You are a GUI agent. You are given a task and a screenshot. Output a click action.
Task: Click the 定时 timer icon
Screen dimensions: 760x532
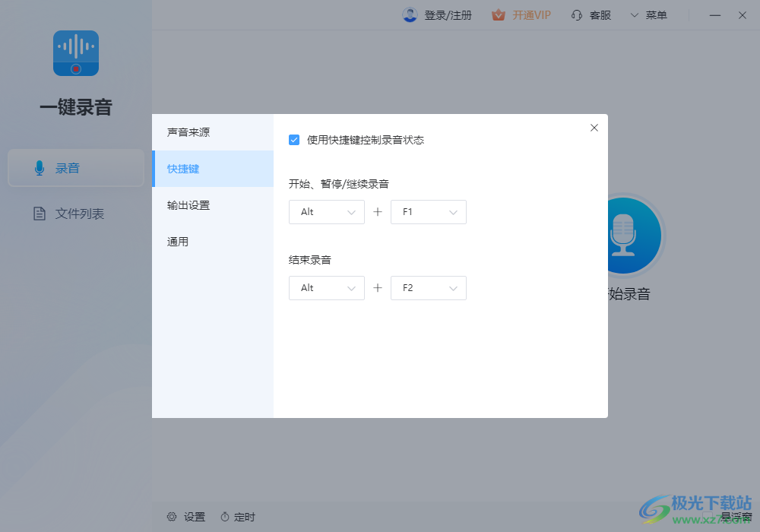point(225,516)
